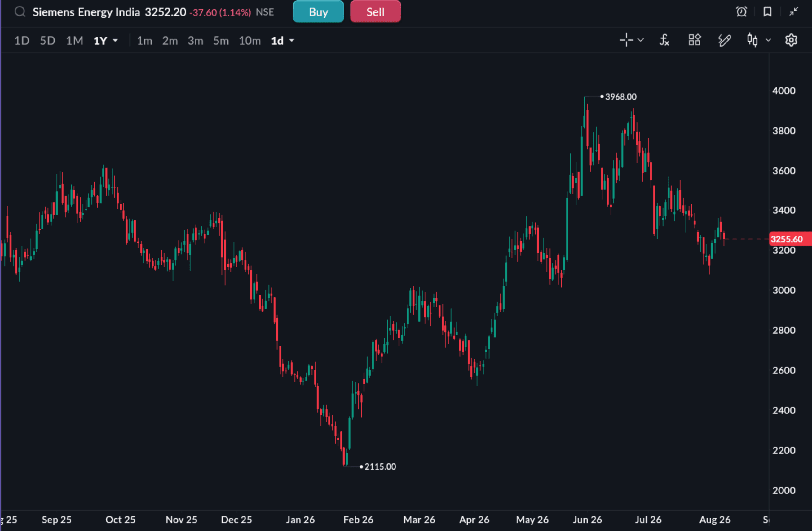This screenshot has width=812, height=531.
Task: Open the price alert clock icon
Action: click(741, 12)
